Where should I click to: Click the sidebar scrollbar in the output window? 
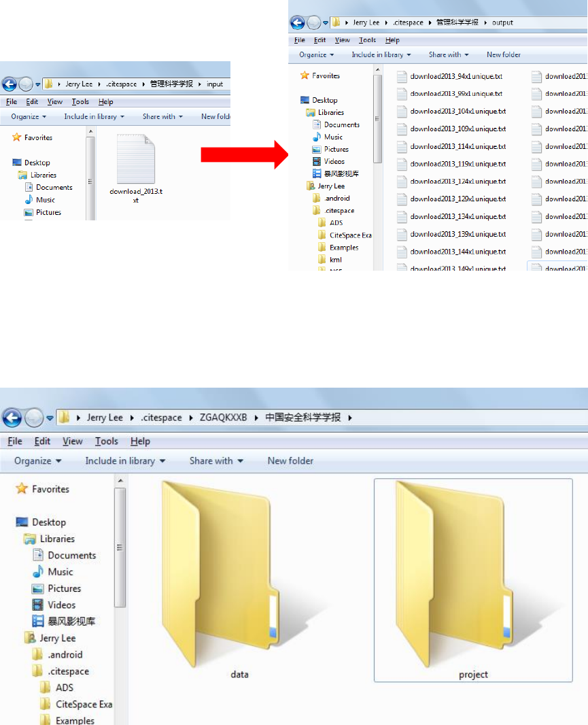[378, 118]
